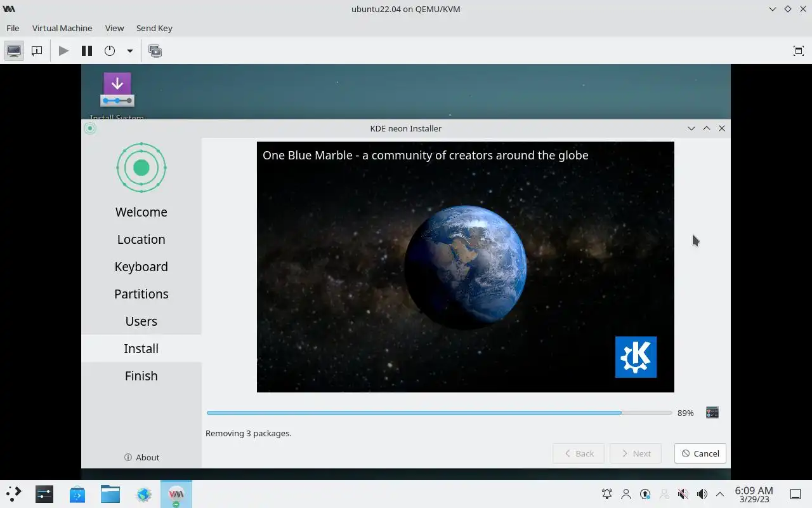Open Dolphin file manager from taskbar
The height and width of the screenshot is (508, 812).
(x=110, y=494)
